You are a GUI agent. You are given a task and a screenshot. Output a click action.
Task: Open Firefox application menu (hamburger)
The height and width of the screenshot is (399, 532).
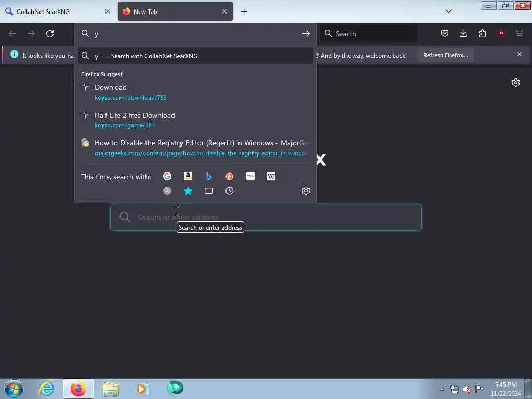[520, 33]
